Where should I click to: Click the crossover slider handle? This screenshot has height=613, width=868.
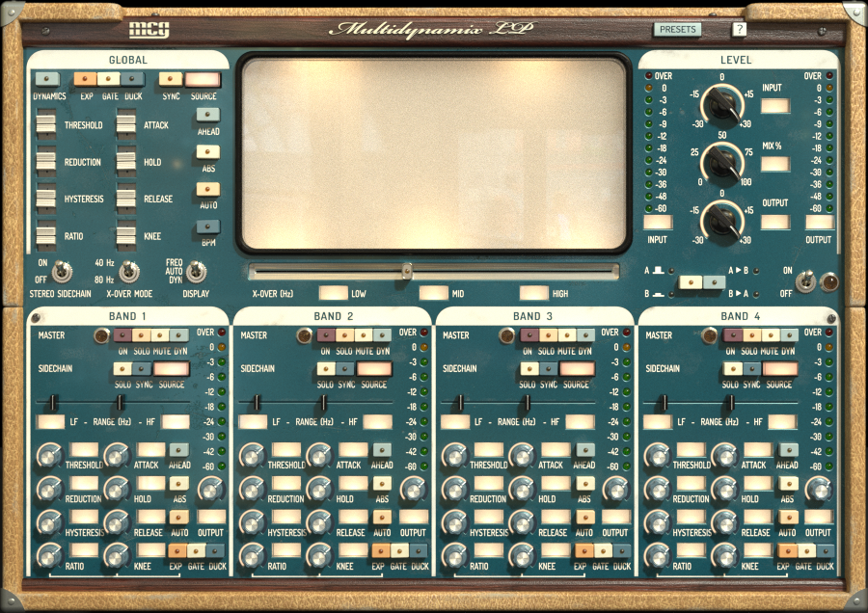[x=407, y=271]
